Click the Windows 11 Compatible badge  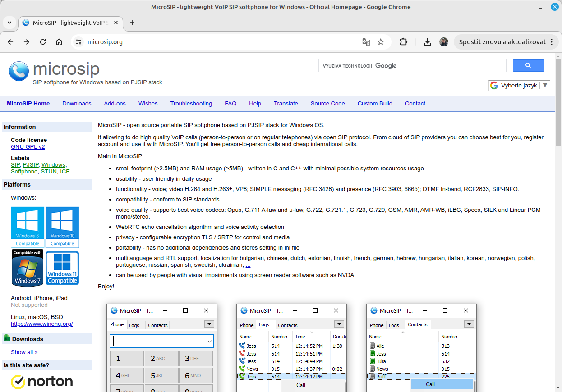coord(62,268)
